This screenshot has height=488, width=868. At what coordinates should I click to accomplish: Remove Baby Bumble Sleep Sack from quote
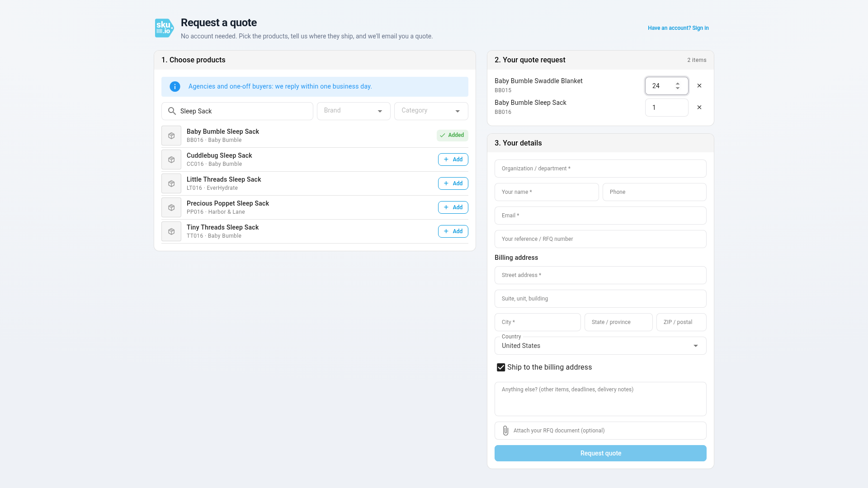(699, 108)
